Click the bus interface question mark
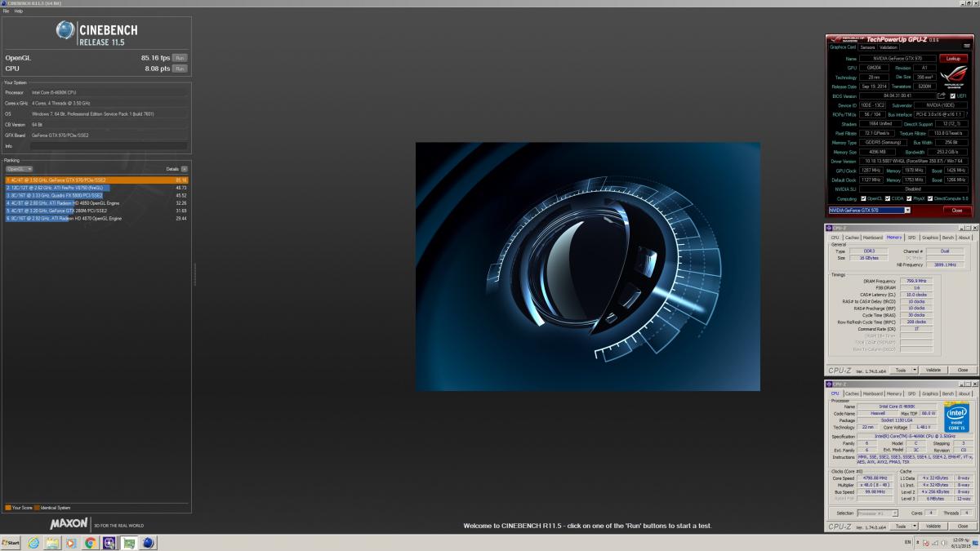Image resolution: width=980 pixels, height=551 pixels. 967,114
